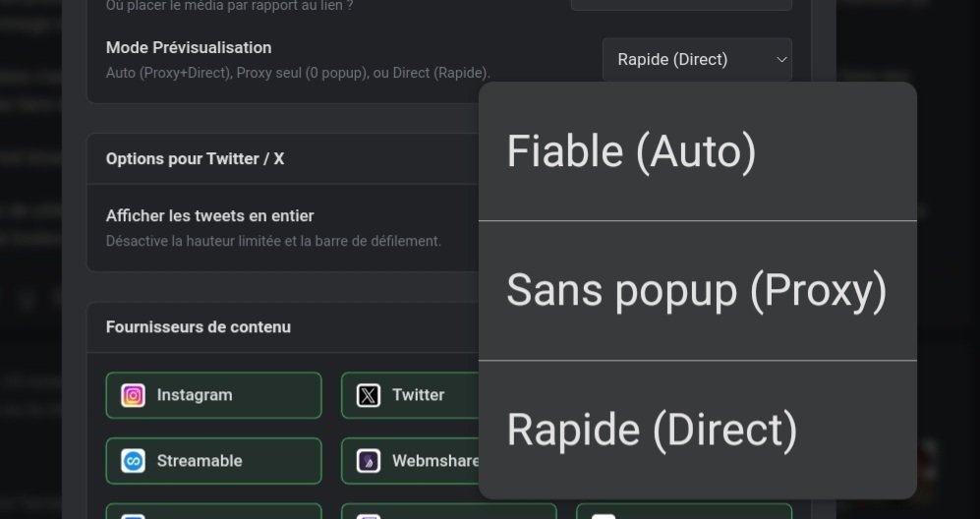Image resolution: width=980 pixels, height=519 pixels.
Task: Click the partially visible provider button below Webmshare
Action: coord(448,511)
